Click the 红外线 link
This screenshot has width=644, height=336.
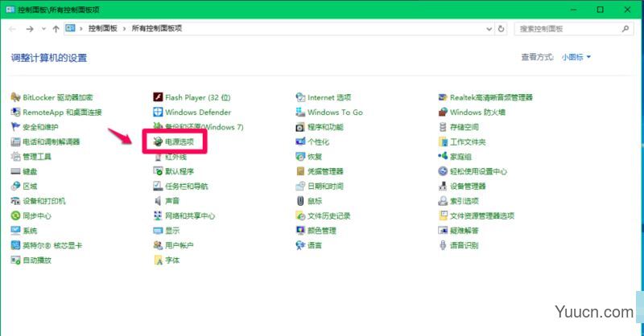pyautogui.click(x=175, y=156)
